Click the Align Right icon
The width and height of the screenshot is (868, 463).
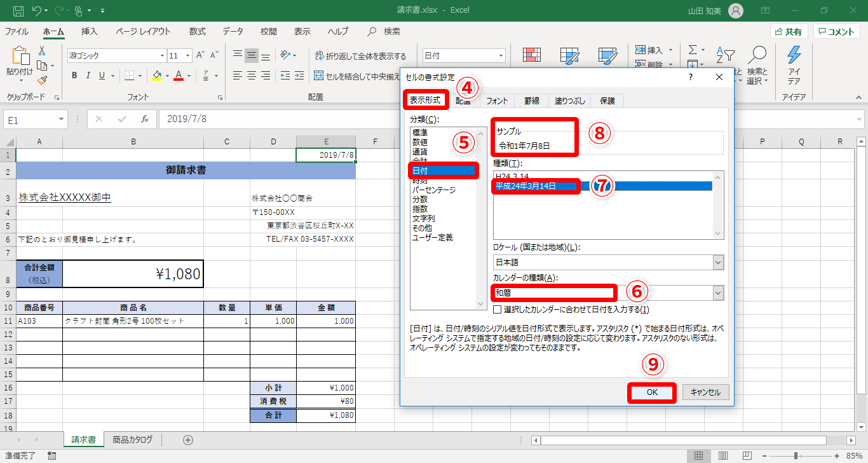pyautogui.click(x=266, y=76)
